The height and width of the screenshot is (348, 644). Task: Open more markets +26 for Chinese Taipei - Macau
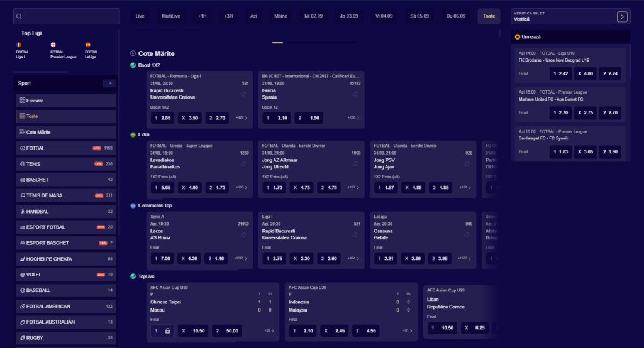269,331
